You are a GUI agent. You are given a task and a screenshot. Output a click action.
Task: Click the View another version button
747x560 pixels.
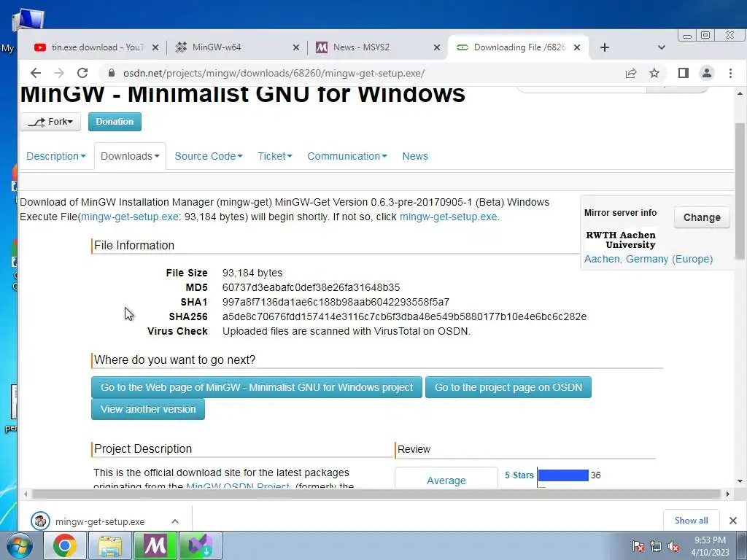pyautogui.click(x=148, y=409)
